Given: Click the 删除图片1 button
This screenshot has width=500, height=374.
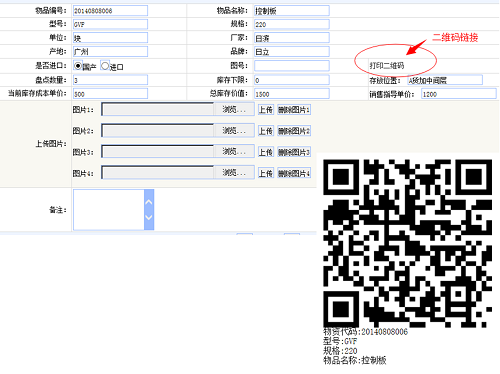Looking at the screenshot, I should click(294, 110).
